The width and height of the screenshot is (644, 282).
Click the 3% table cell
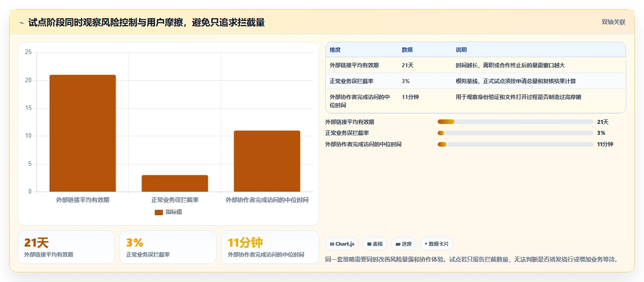point(406,81)
